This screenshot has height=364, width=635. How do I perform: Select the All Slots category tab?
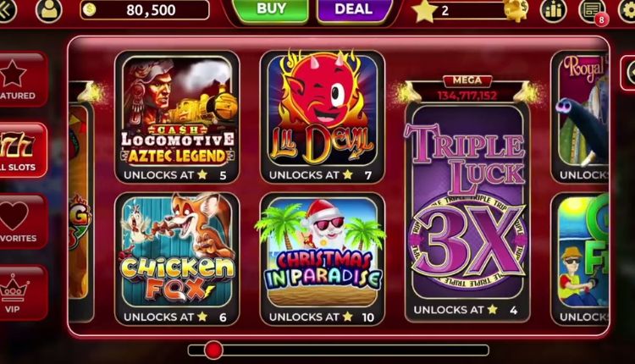point(23,150)
